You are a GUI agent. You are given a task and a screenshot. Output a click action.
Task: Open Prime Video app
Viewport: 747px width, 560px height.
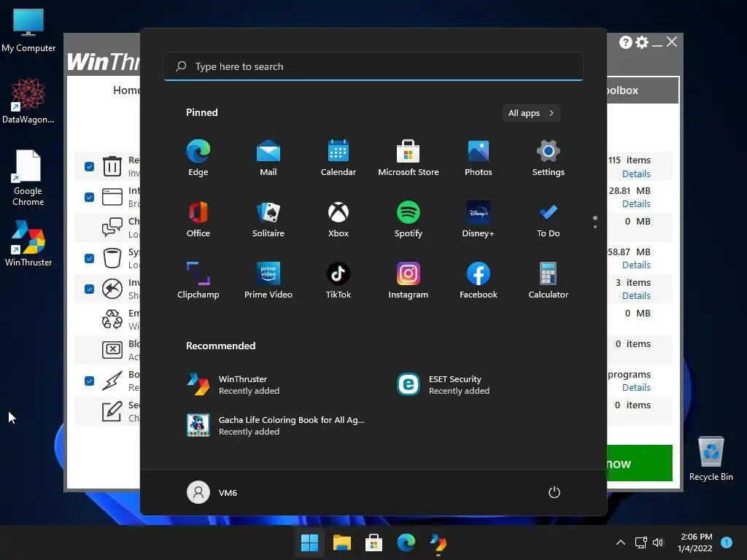pyautogui.click(x=268, y=281)
